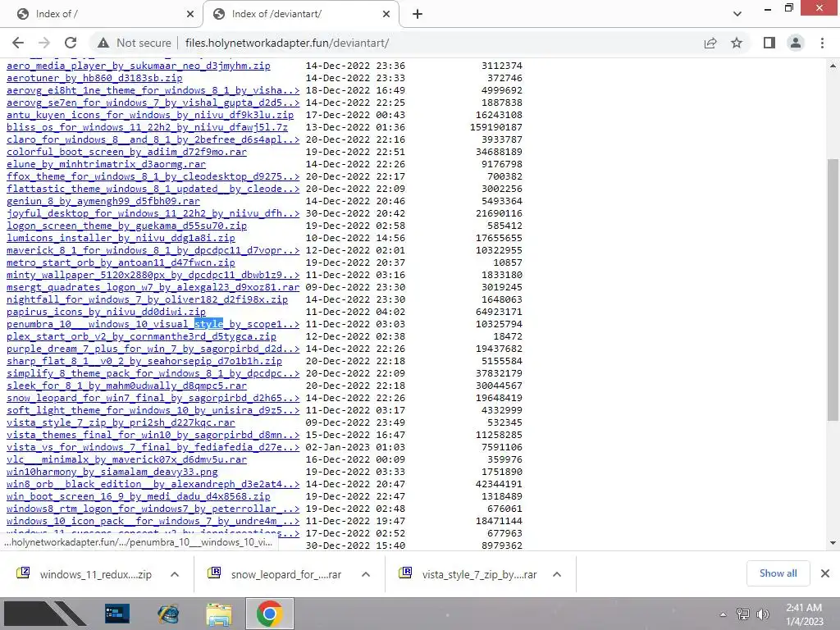Close the 'Index of /' tab
The width and height of the screenshot is (840, 630).
pyautogui.click(x=190, y=14)
